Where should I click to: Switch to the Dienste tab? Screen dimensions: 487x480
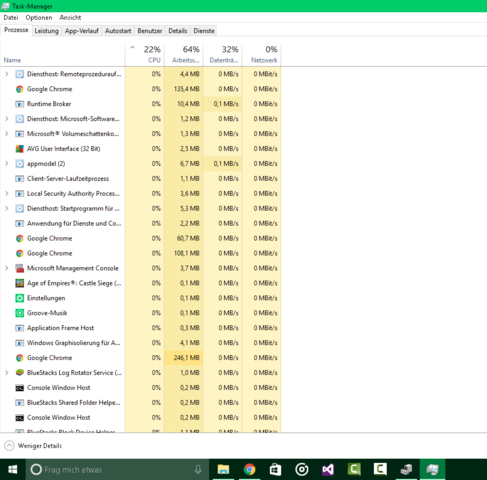[x=204, y=31]
